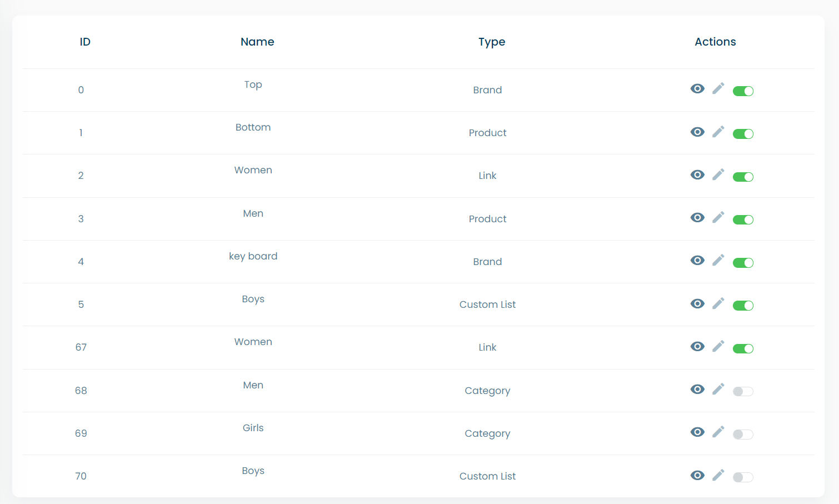This screenshot has height=504, width=839.
Task: Click the Actions column header
Action: click(715, 42)
